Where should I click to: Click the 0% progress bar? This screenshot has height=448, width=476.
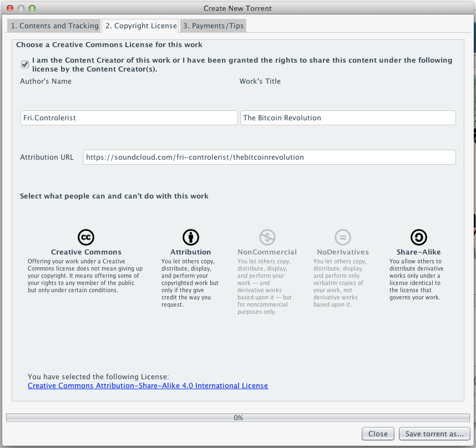tap(238, 418)
